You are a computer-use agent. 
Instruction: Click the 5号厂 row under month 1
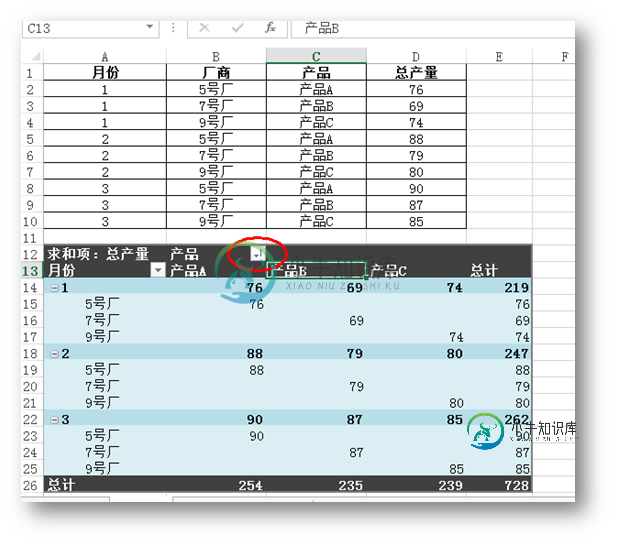coord(102,304)
